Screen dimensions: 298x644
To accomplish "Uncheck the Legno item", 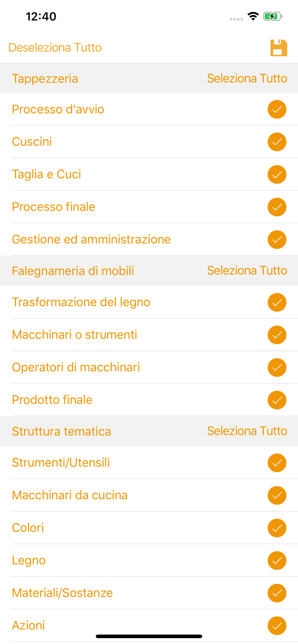I will (277, 560).
